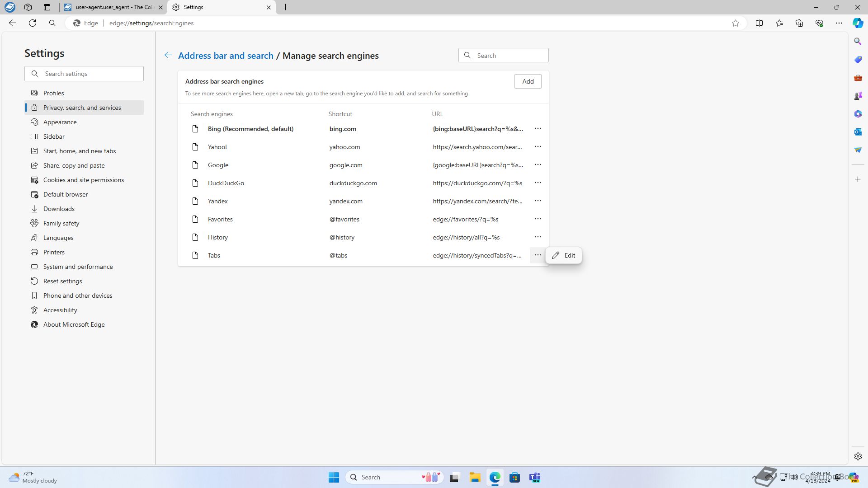Open Sidebar settings section
The width and height of the screenshot is (868, 488).
point(84,136)
